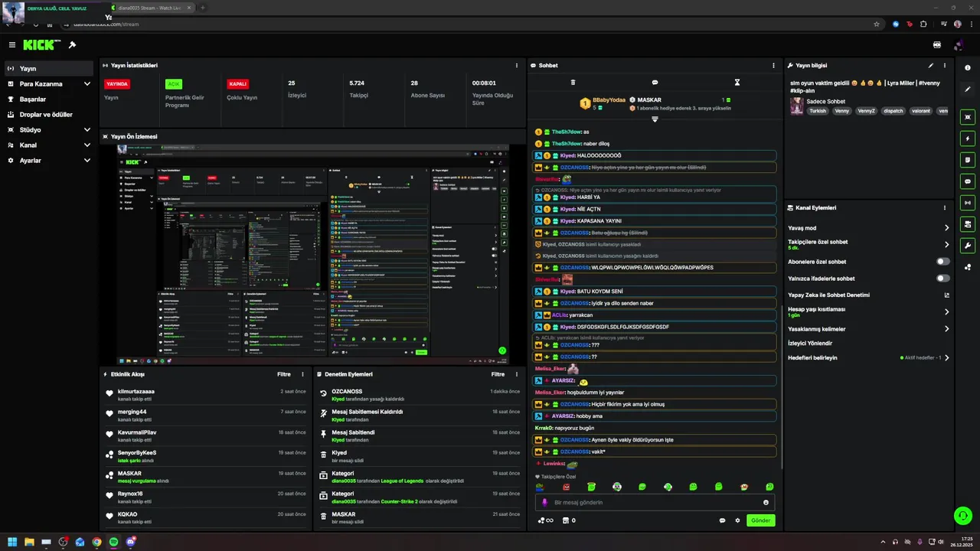
Task: Open the Yayın bilgisi three-dot menu
Action: pyautogui.click(x=945, y=66)
